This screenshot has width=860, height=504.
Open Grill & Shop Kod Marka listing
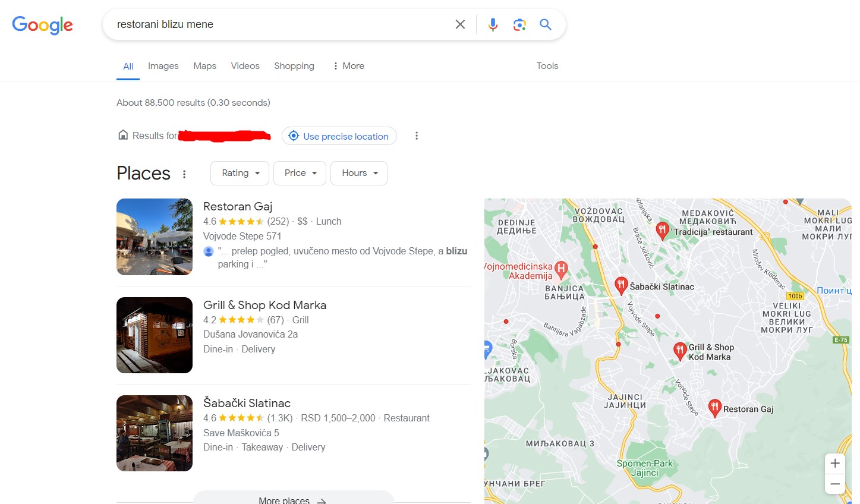click(264, 305)
